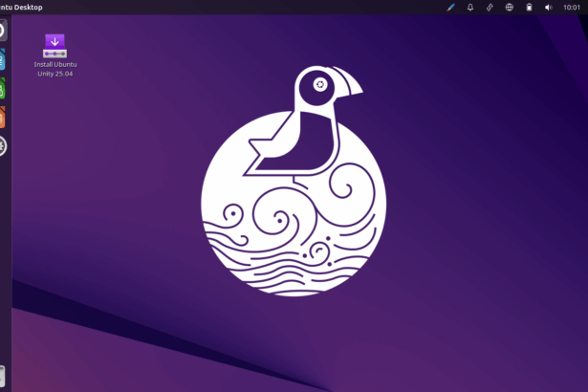The image size is (588, 392).
Task: Open System Settings gear in the launcher
Action: (x=3, y=146)
